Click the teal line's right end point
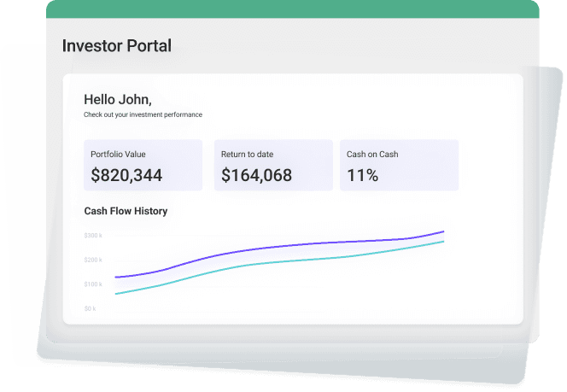This screenshot has height=392, width=567. tap(443, 242)
